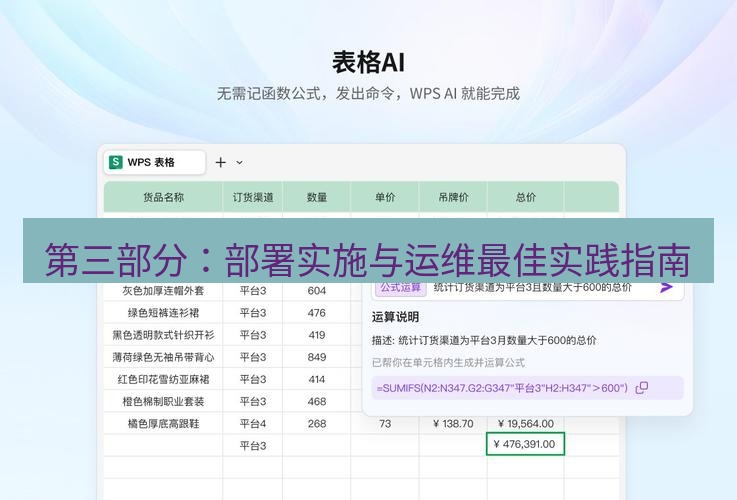Click the 描述 line in the AI panel

[484, 340]
